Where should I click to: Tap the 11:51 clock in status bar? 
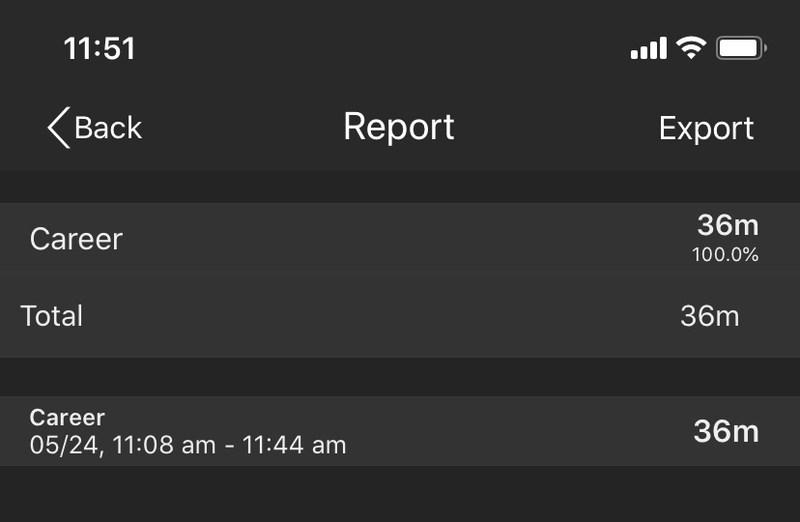tap(99, 49)
